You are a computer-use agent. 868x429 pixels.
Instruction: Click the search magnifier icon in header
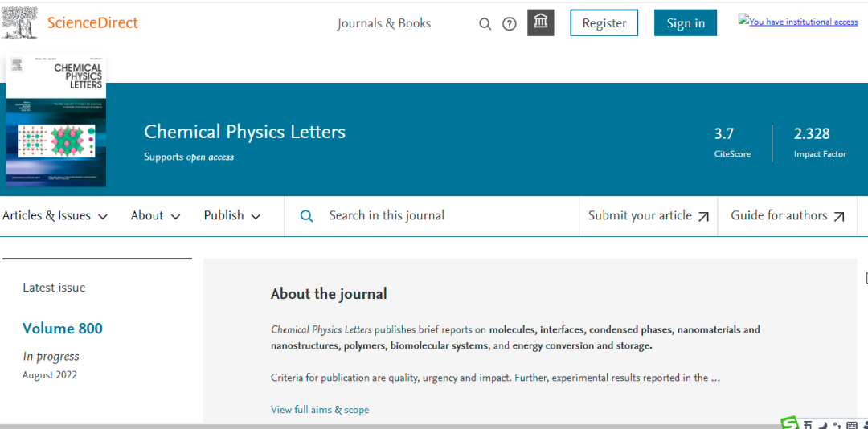[485, 24]
